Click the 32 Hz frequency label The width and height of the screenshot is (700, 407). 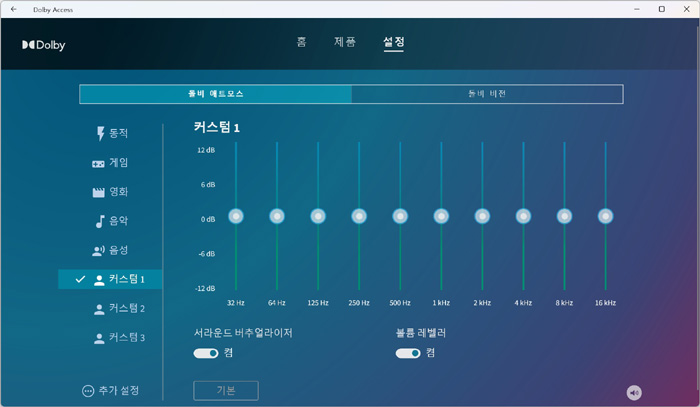click(236, 303)
